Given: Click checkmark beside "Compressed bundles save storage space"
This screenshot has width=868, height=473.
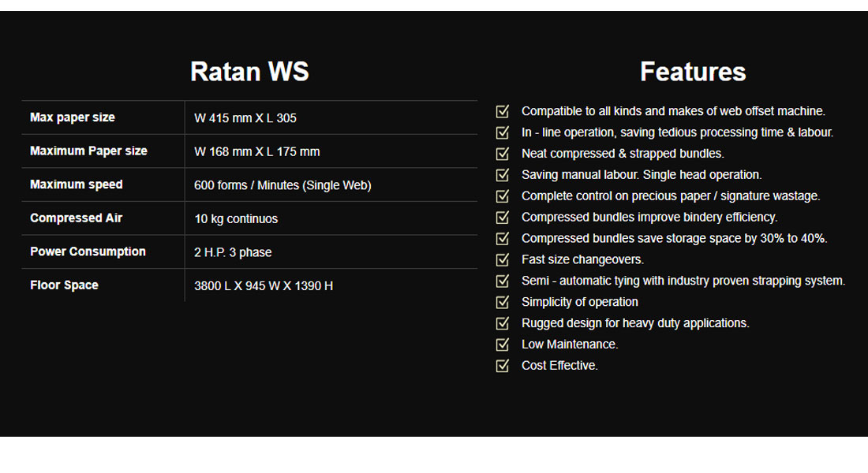Looking at the screenshot, I should click(x=503, y=239).
